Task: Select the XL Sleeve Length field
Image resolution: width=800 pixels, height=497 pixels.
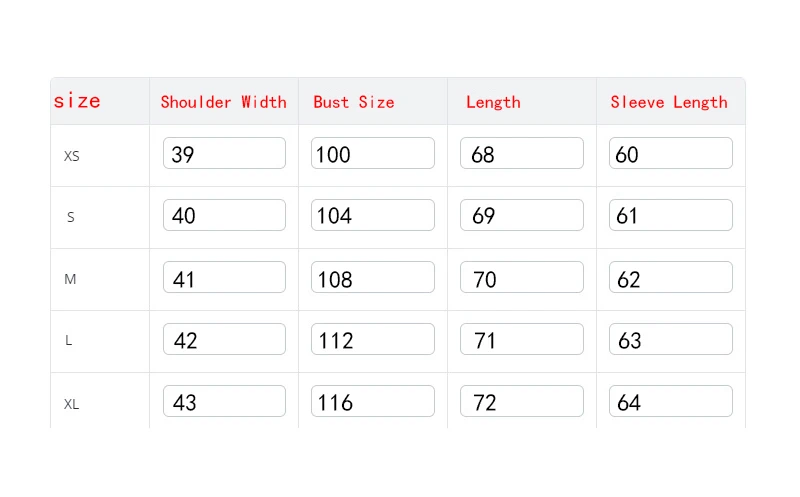Action: pos(671,402)
